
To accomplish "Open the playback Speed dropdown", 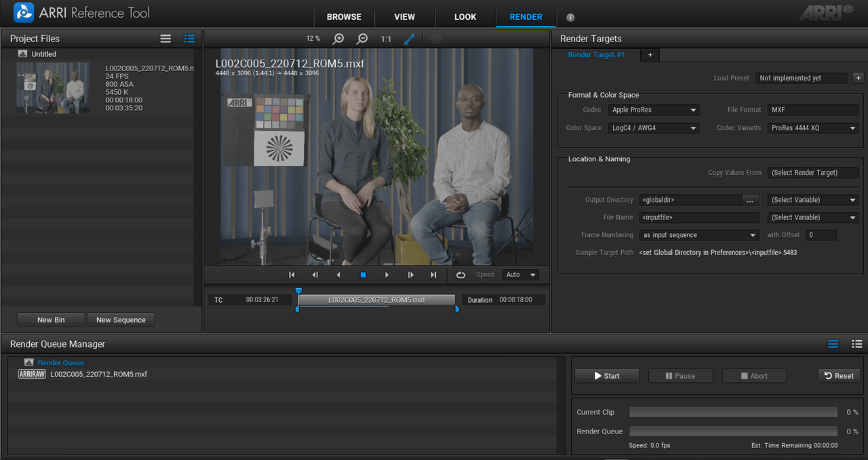I will (520, 275).
